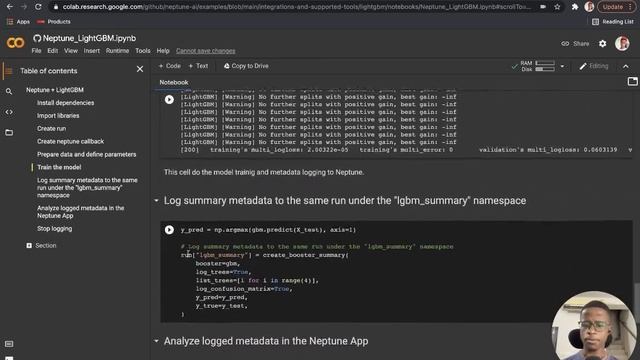Collapse the Analyze logged metadata section
The width and height of the screenshot is (640, 360).
(x=156, y=341)
